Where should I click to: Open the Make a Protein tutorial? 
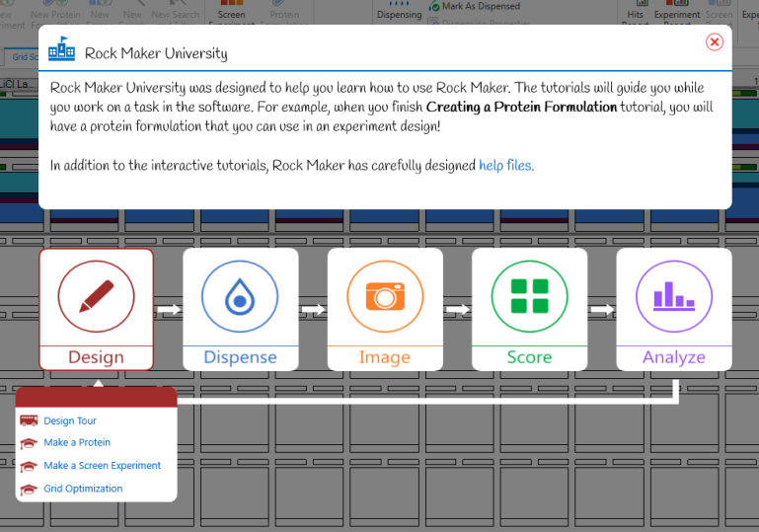(x=77, y=442)
